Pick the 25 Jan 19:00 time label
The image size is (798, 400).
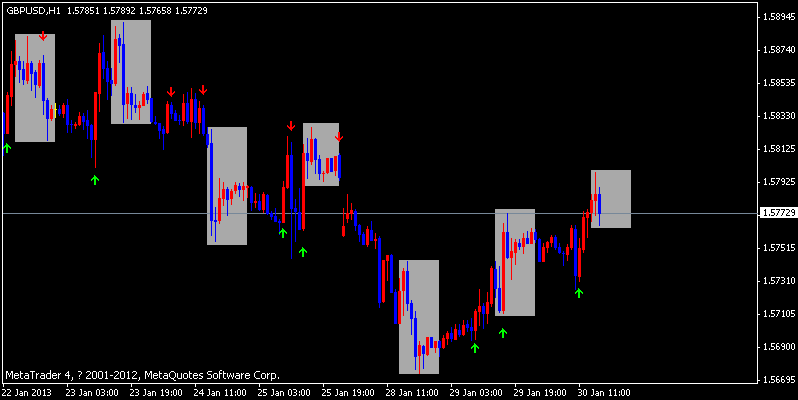click(348, 393)
